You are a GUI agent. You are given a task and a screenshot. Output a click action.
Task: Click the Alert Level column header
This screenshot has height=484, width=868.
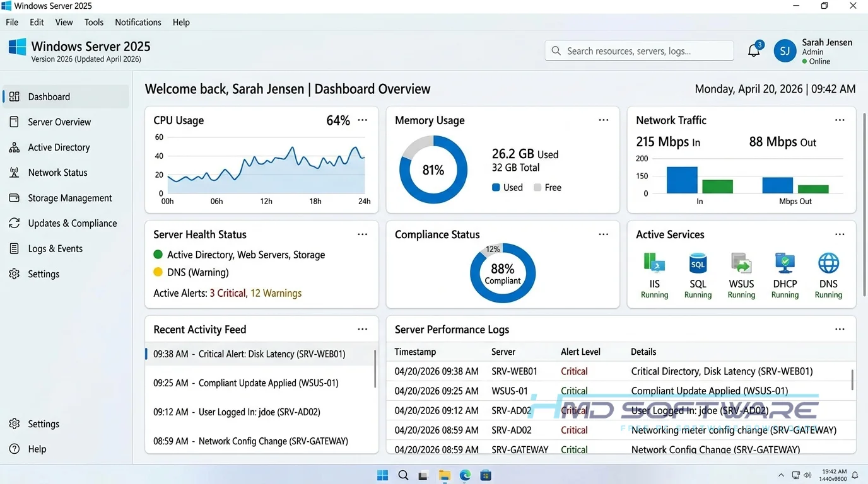(x=580, y=352)
